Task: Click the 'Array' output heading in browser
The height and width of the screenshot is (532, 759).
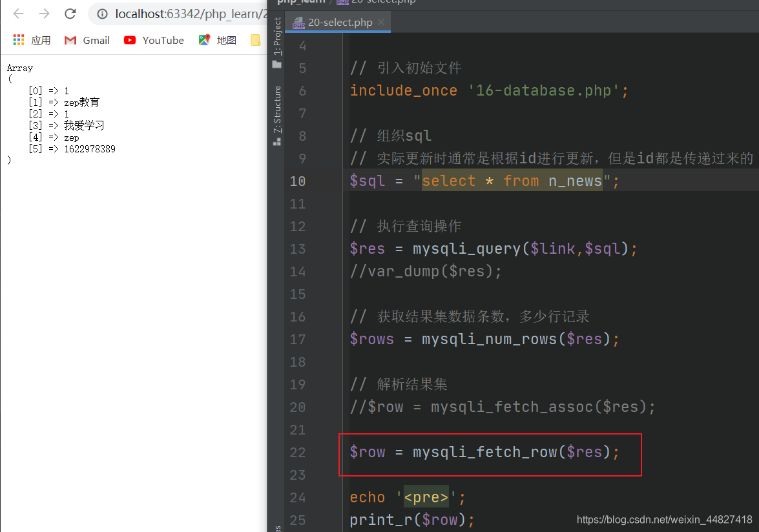Action: click(20, 68)
